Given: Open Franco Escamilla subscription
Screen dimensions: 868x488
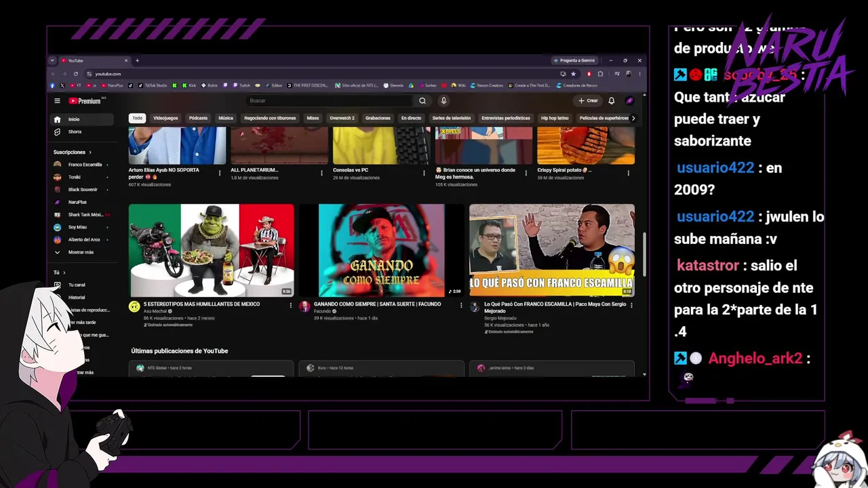Looking at the screenshot, I should 83,165.
